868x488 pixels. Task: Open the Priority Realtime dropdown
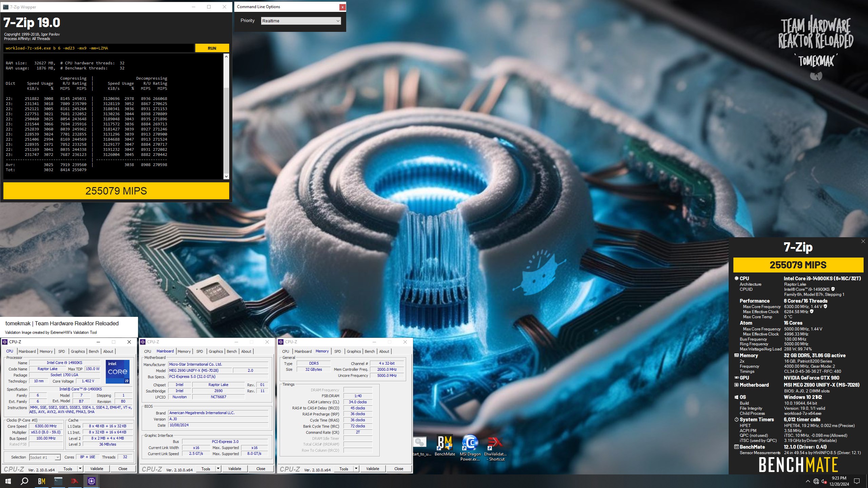(301, 21)
